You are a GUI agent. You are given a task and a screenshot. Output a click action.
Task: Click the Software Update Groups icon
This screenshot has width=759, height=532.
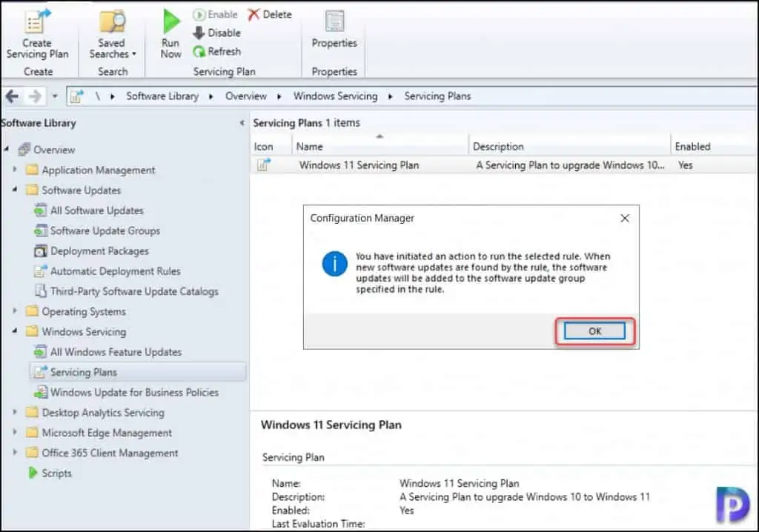[x=41, y=231]
